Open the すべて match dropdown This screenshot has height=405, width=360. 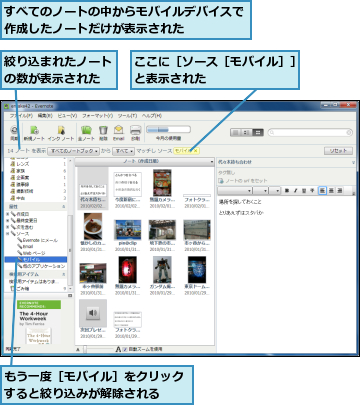123,151
